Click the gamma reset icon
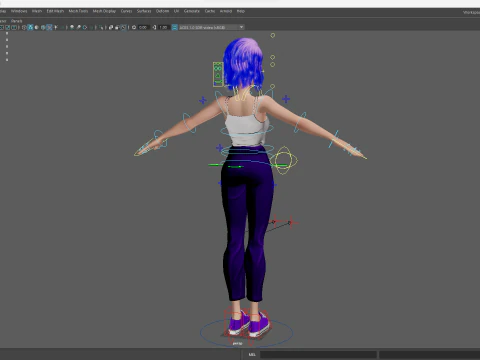 [x=154, y=27]
